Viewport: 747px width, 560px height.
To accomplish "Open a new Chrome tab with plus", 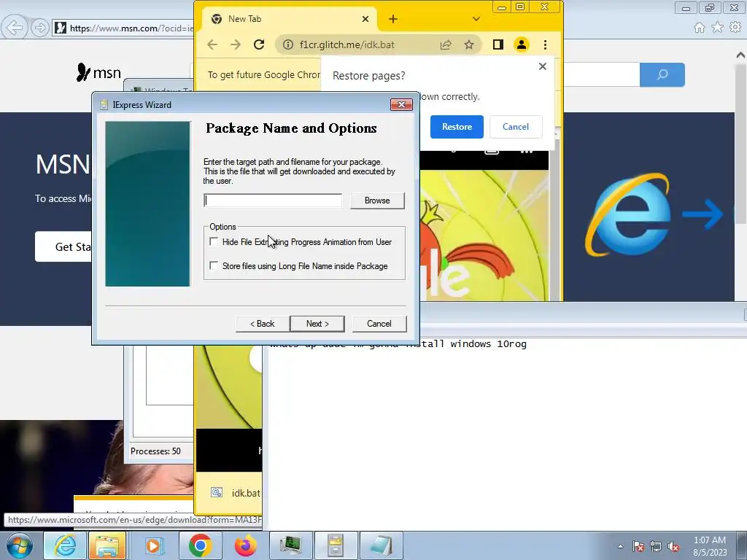I will click(393, 19).
